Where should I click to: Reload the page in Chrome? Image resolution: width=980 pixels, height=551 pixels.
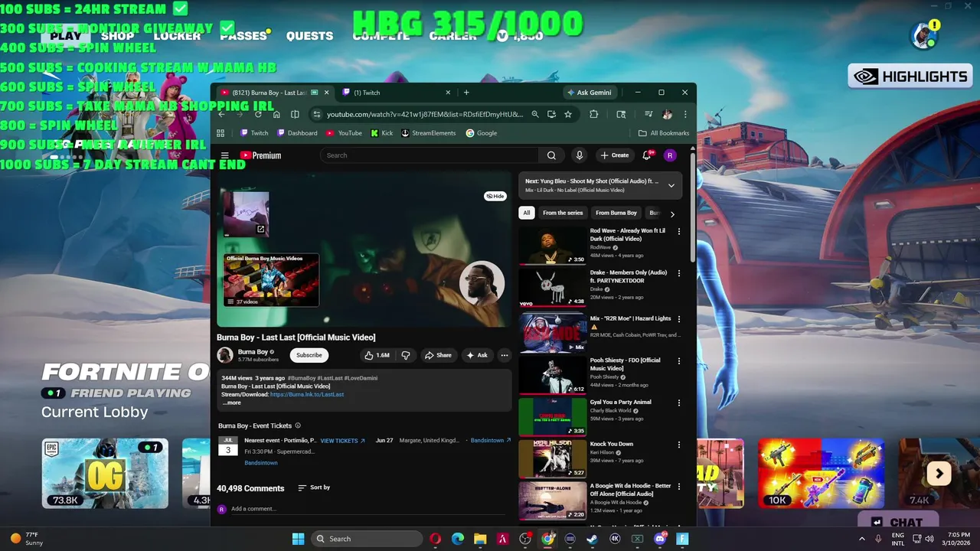tap(258, 114)
